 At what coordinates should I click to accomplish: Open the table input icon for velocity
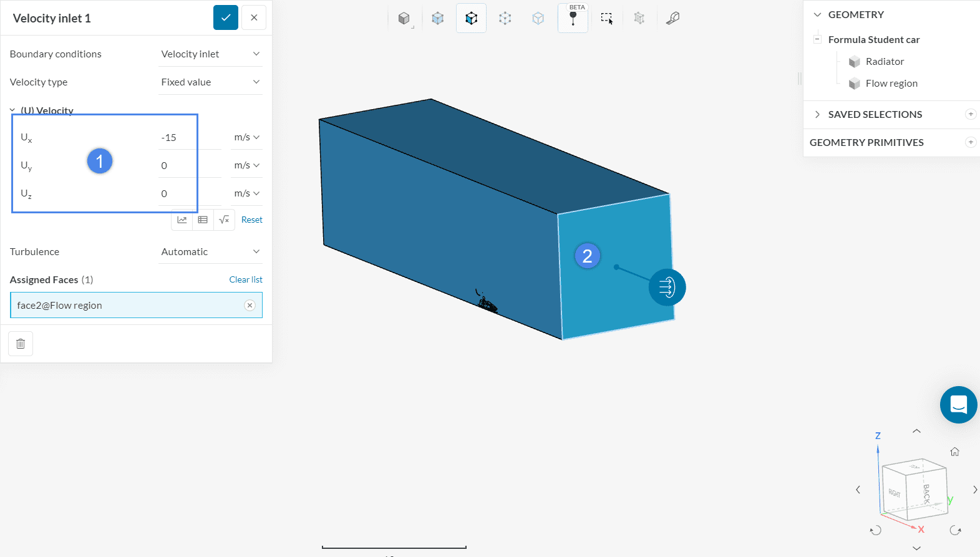[x=203, y=220]
